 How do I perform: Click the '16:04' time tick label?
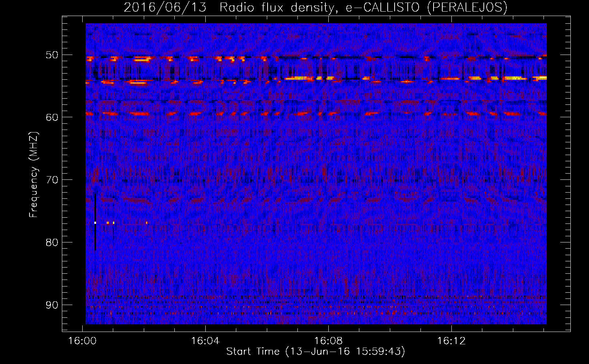tap(205, 341)
